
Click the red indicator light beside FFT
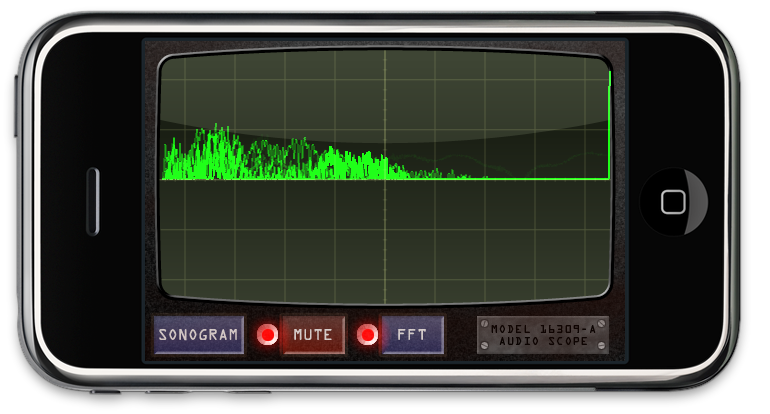pos(367,335)
